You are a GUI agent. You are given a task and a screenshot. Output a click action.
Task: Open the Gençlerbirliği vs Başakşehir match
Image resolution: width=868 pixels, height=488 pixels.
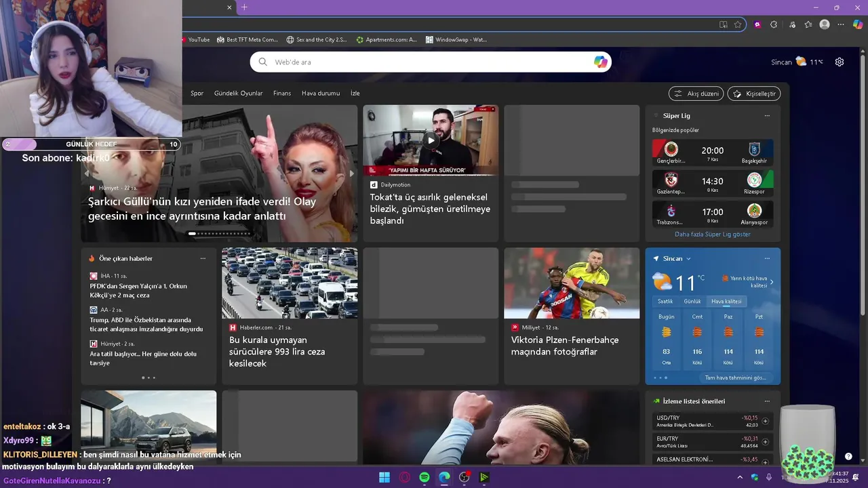[713, 153]
